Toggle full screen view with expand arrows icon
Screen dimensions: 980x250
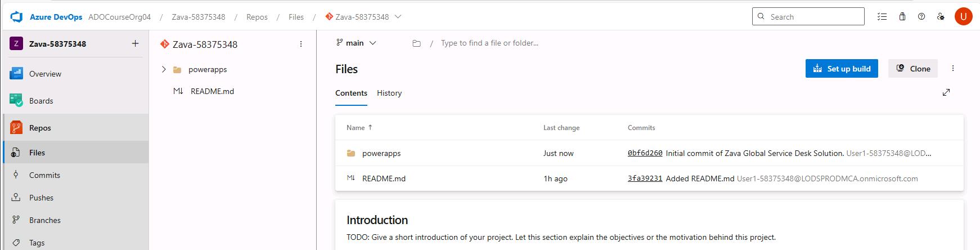pos(946,92)
